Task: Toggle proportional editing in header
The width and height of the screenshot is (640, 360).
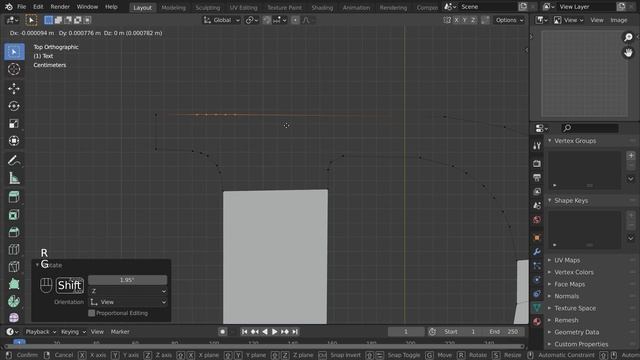Action: point(295,20)
